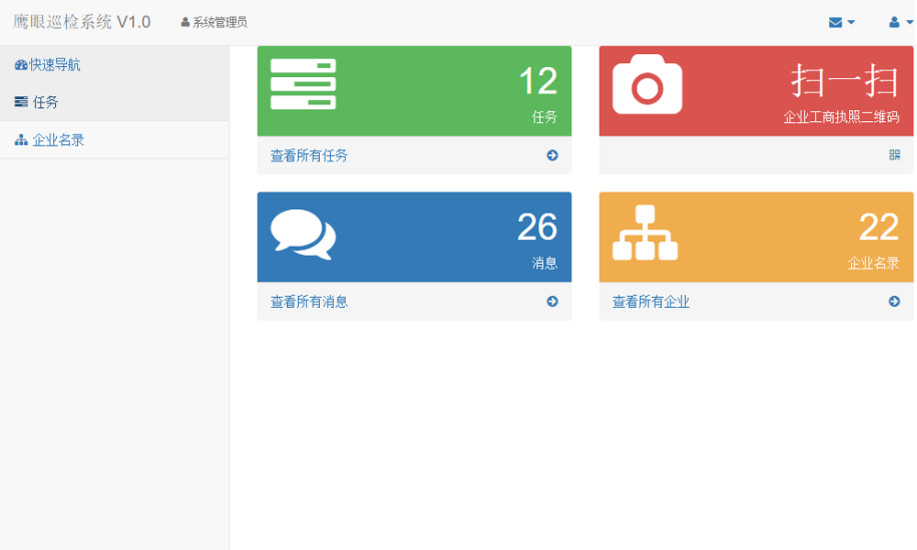Open the envelope messages dropdown
The width and height of the screenshot is (917, 550).
click(842, 22)
